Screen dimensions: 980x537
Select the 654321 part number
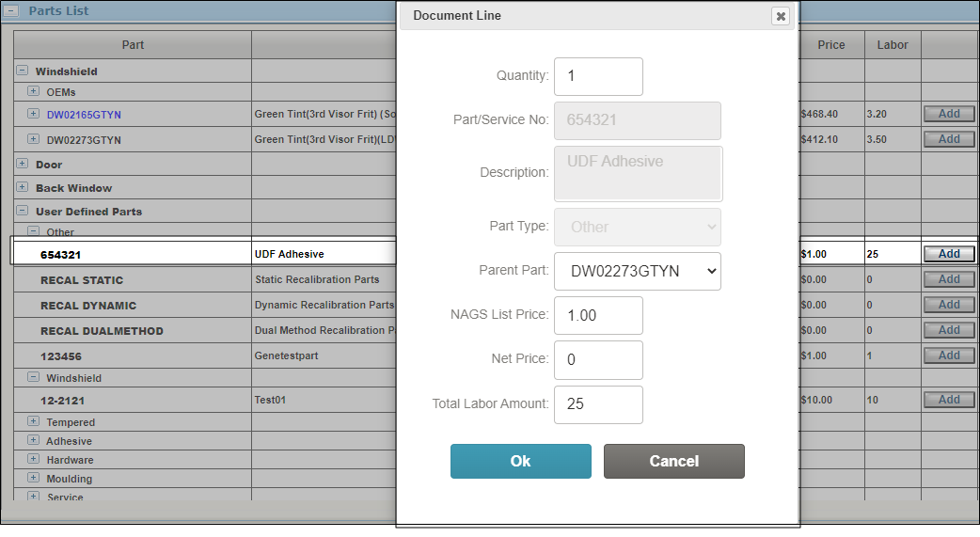[60, 255]
